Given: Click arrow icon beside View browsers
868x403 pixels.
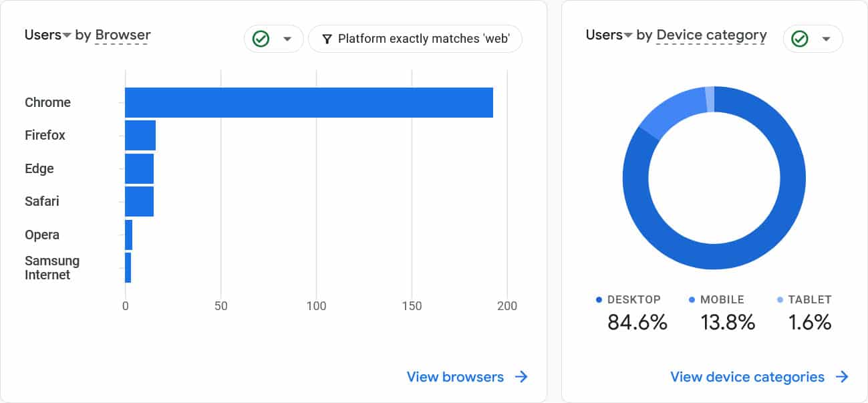Looking at the screenshot, I should pos(521,377).
